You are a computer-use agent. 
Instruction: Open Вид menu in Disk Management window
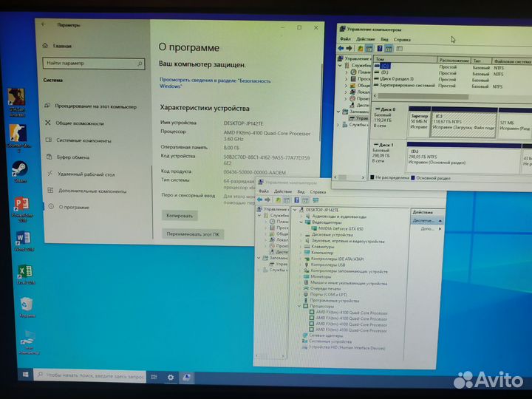[x=384, y=39]
